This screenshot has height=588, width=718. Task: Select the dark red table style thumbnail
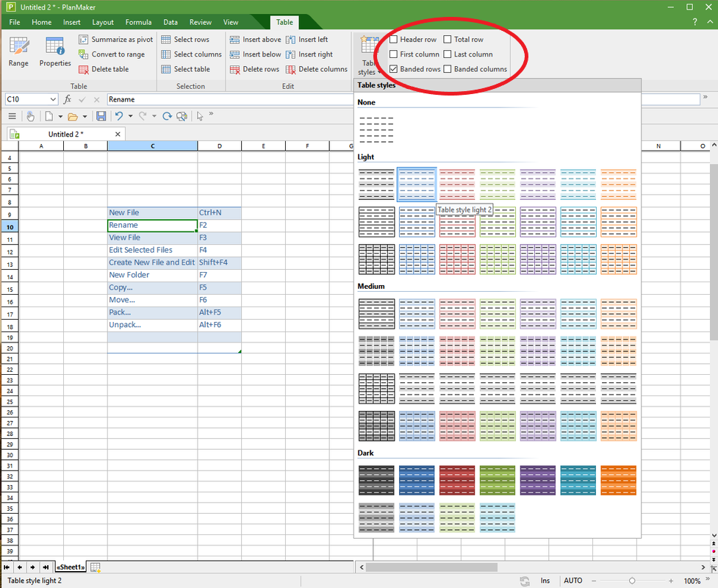tap(457, 480)
